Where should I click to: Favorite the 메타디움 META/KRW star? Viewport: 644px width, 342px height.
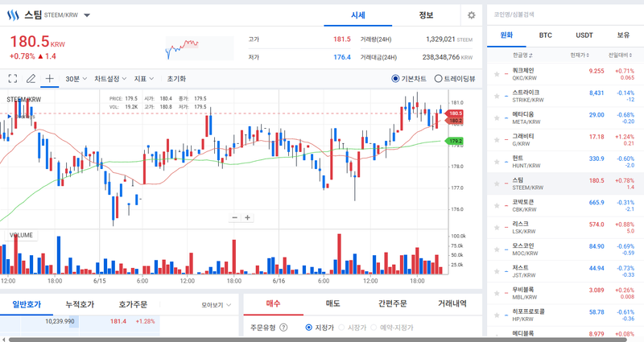click(x=497, y=117)
